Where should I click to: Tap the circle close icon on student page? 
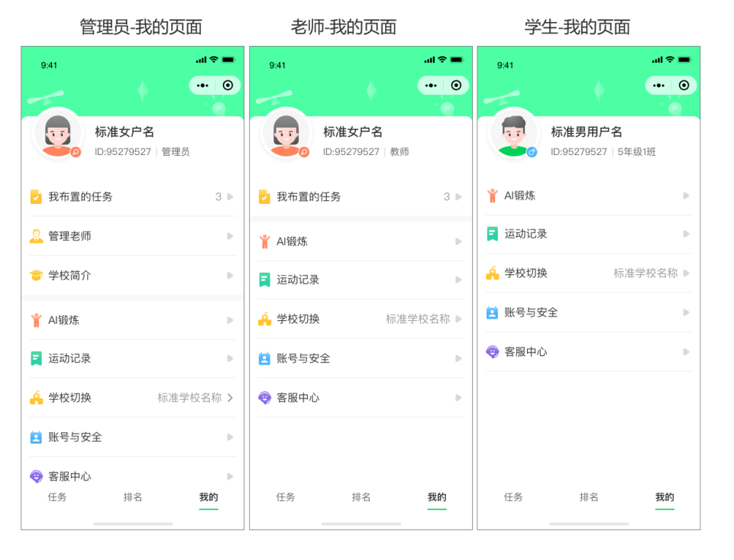tap(684, 86)
